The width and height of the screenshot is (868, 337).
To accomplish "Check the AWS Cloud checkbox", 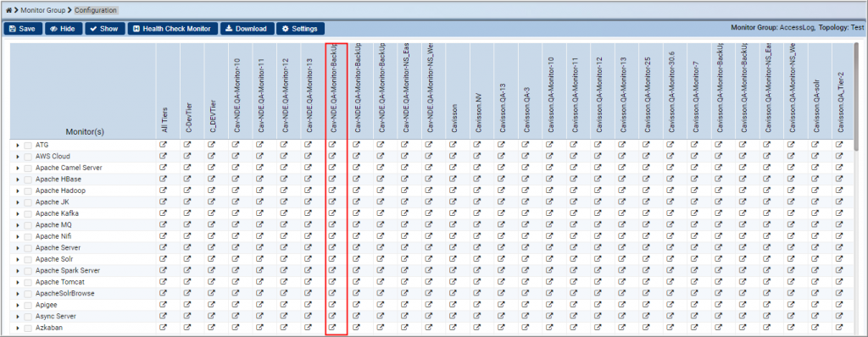I will [28, 157].
